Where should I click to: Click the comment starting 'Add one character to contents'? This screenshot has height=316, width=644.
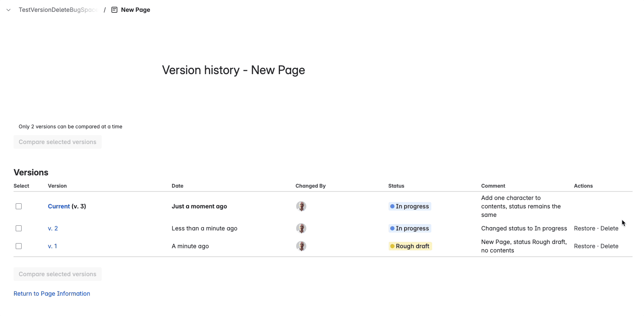click(x=521, y=206)
